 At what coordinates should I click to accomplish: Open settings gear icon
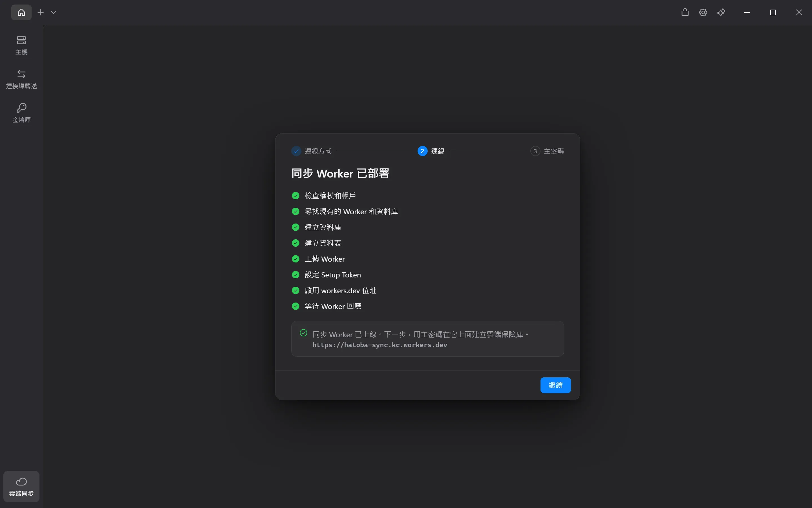tap(703, 12)
